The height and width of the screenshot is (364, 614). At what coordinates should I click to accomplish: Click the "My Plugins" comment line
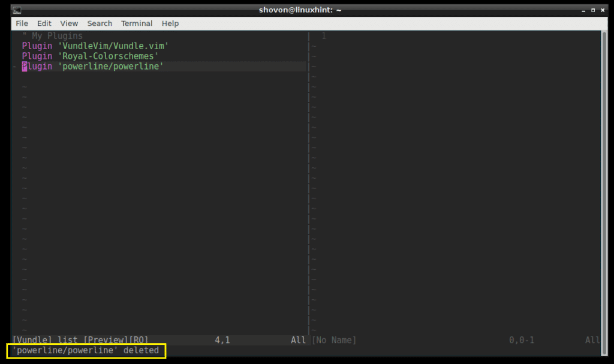pos(51,35)
